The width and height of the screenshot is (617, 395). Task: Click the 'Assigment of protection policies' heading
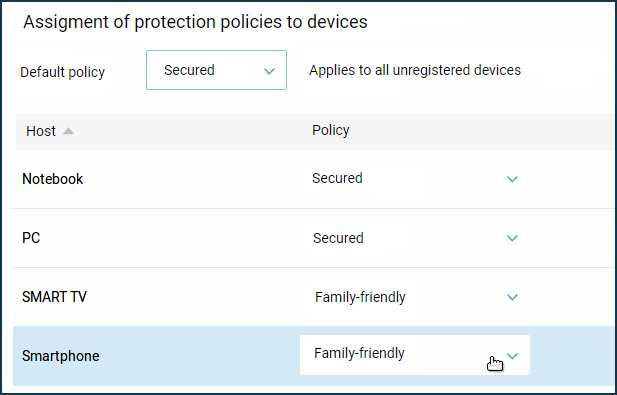[195, 22]
